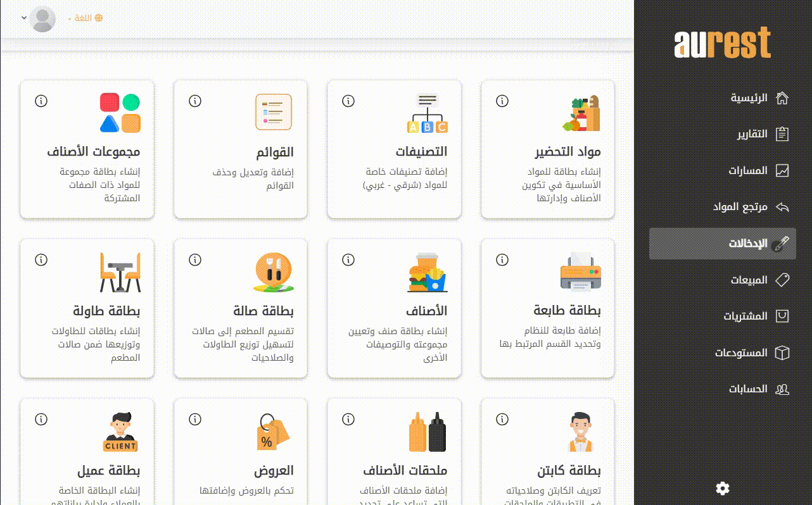This screenshot has width=812, height=505.
Task: Click the table and chairs icon
Action: coord(120,272)
